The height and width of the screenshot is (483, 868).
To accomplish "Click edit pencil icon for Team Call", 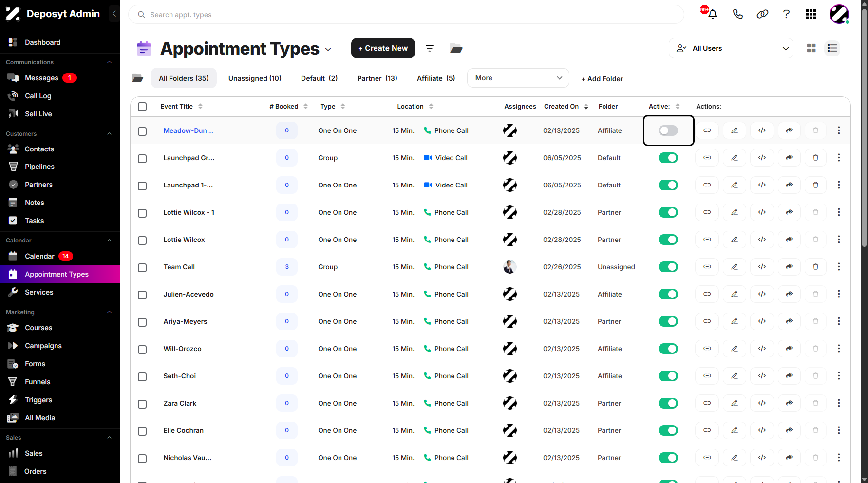I will pos(735,267).
